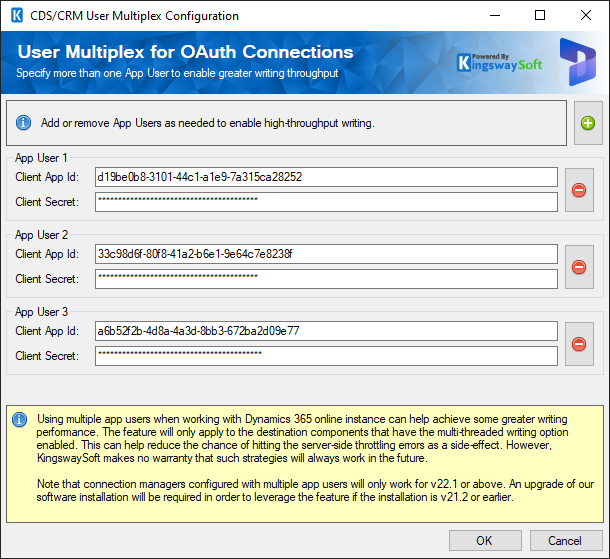Click the Dynamics 365 logo in banner
610x559 pixels.
578,62
